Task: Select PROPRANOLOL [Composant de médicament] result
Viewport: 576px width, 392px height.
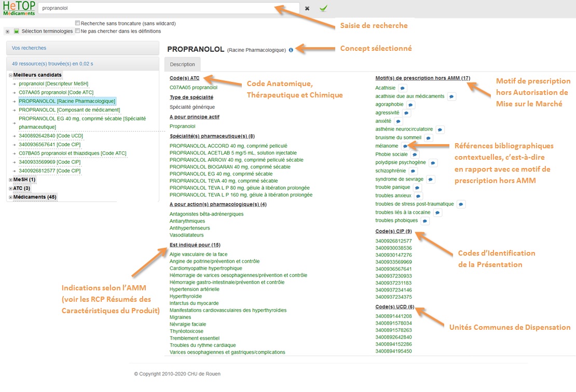Action: pos(70,110)
